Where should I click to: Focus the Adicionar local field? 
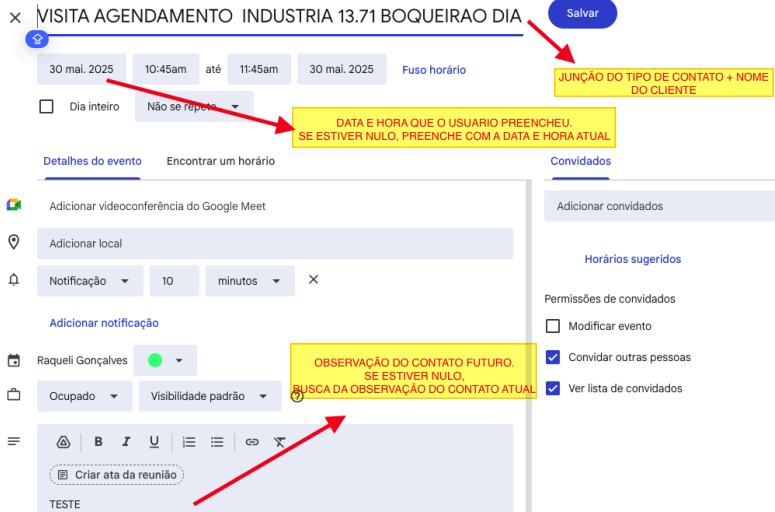pos(275,244)
